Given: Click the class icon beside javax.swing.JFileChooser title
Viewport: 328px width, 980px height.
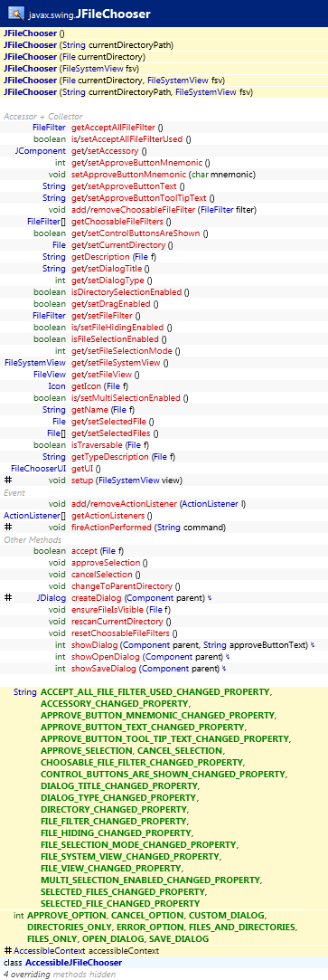Looking at the screenshot, I should [16, 14].
